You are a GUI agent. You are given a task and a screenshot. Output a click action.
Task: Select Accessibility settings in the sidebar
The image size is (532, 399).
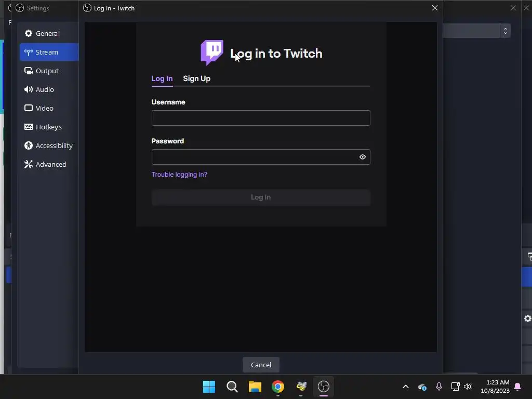tap(49, 145)
